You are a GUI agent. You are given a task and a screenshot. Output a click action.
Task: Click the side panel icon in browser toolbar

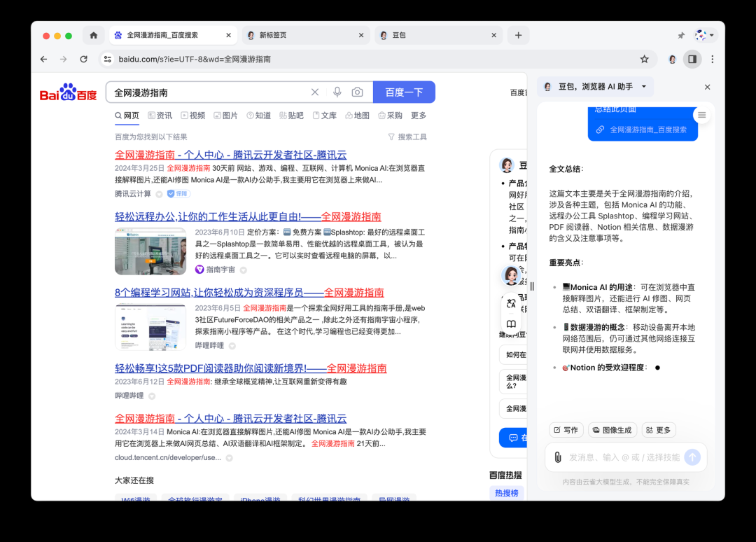click(x=692, y=60)
